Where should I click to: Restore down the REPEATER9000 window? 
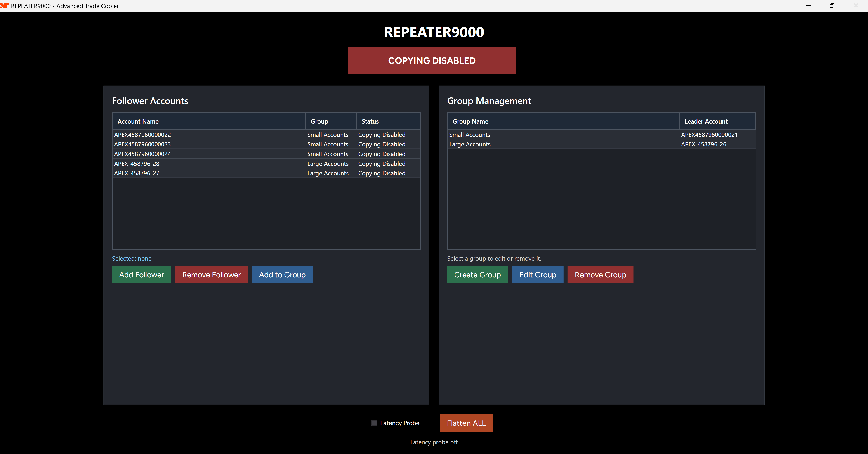coord(832,6)
